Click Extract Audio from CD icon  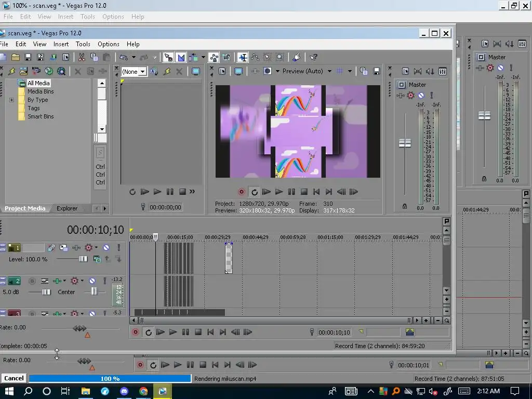pyautogui.click(x=49, y=71)
